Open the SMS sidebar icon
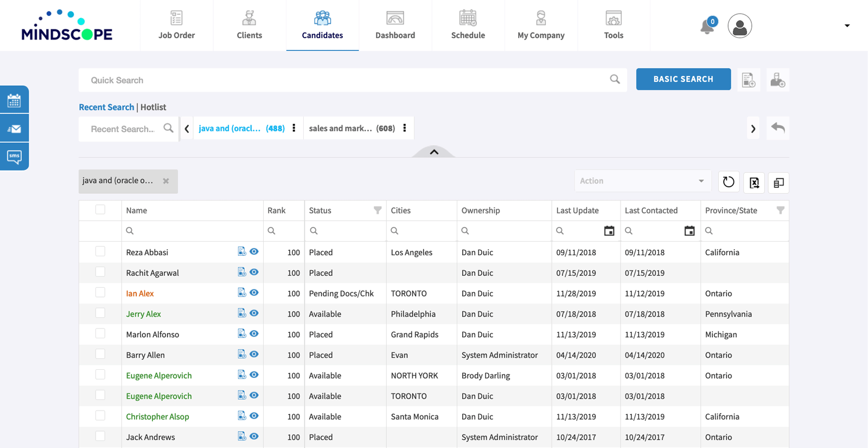 click(x=14, y=157)
